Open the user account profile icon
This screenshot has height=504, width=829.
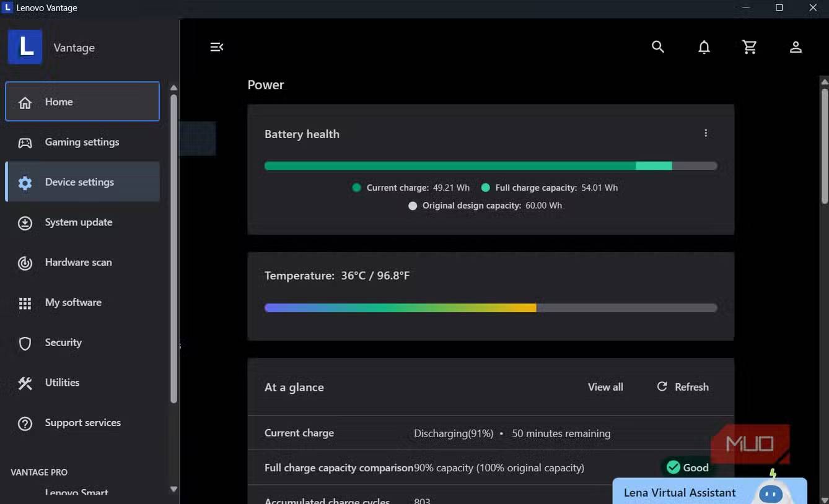click(796, 47)
